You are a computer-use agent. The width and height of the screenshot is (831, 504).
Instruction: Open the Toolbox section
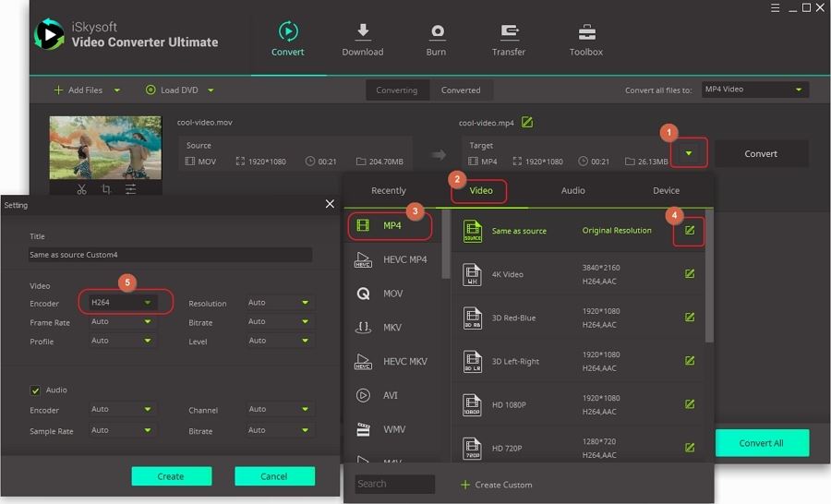[585, 41]
